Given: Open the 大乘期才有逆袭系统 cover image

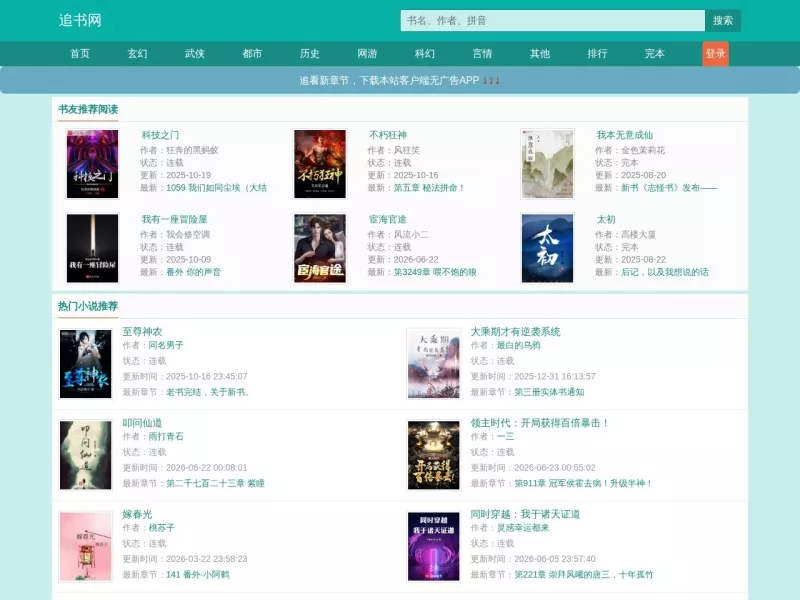Looking at the screenshot, I should point(434,364).
